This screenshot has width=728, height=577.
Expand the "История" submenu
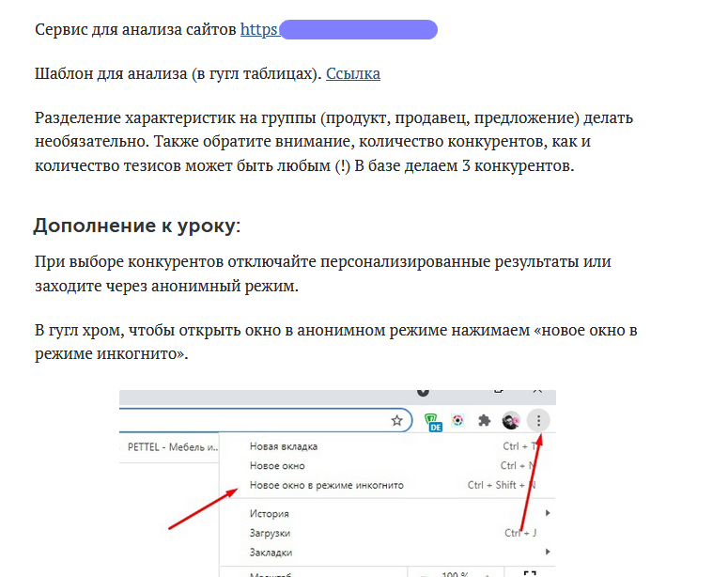(x=270, y=514)
